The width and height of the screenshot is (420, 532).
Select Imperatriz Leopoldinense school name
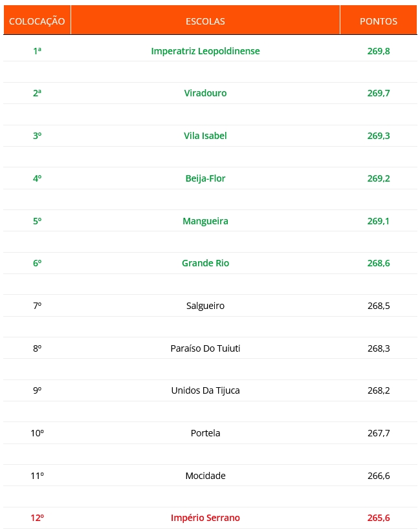pyautogui.click(x=205, y=51)
